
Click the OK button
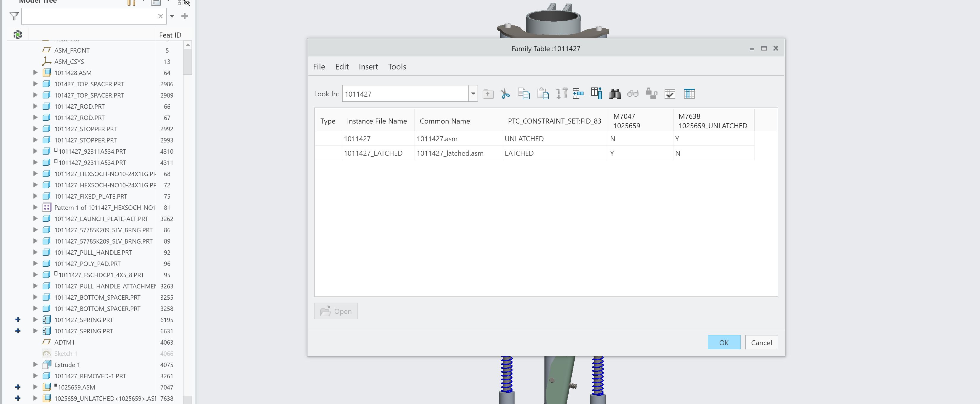723,343
